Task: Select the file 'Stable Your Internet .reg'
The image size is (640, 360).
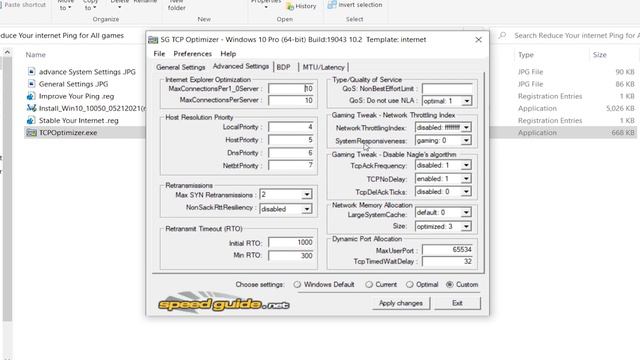Action: tap(78, 120)
